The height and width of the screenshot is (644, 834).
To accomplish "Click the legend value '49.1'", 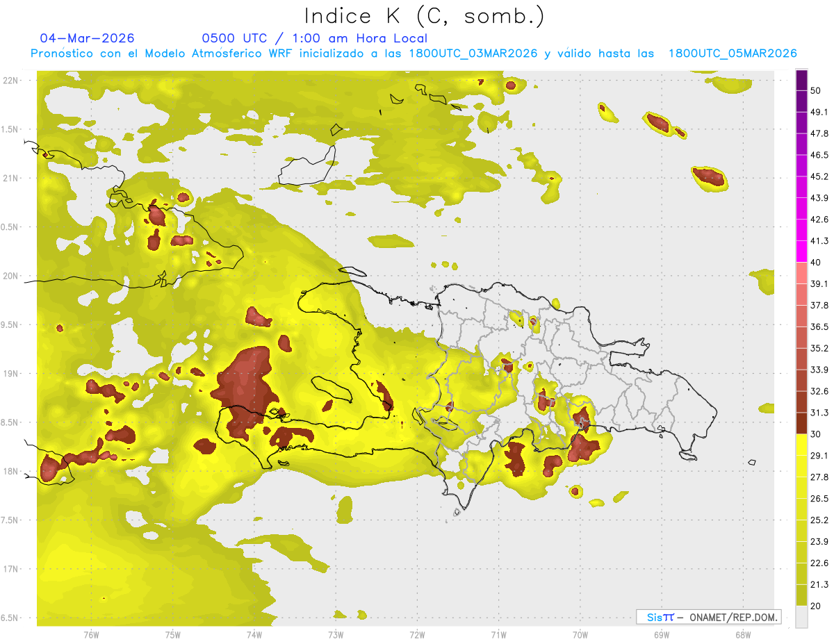I will click(x=819, y=112).
